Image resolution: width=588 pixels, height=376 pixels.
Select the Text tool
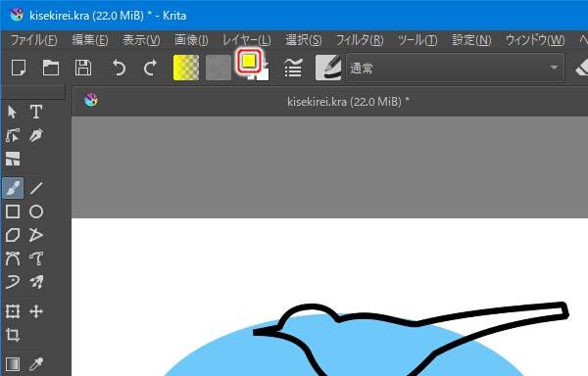coord(36,112)
